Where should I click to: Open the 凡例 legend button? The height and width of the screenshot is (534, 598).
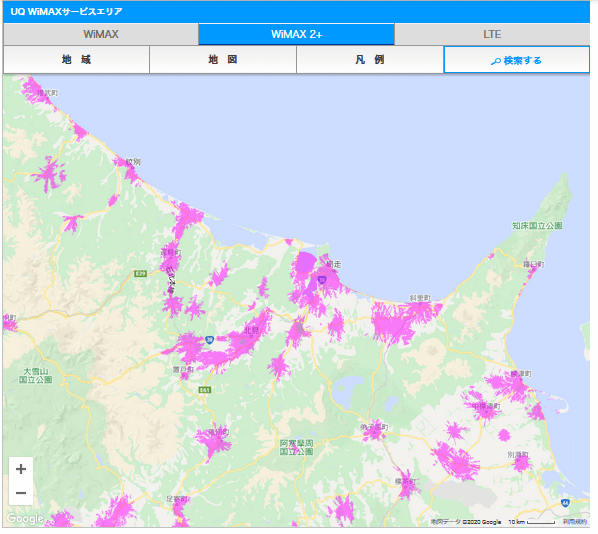point(370,60)
